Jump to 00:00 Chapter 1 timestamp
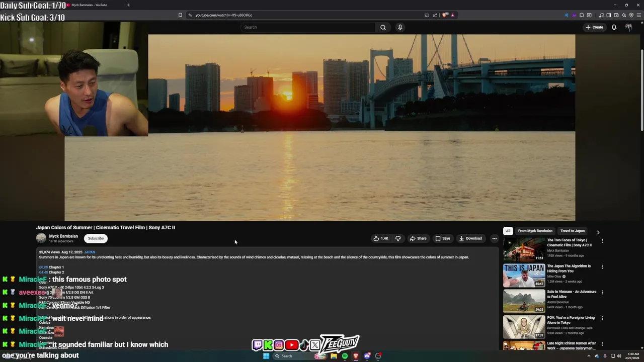Viewport: 644px width, 362px height. tap(44, 267)
